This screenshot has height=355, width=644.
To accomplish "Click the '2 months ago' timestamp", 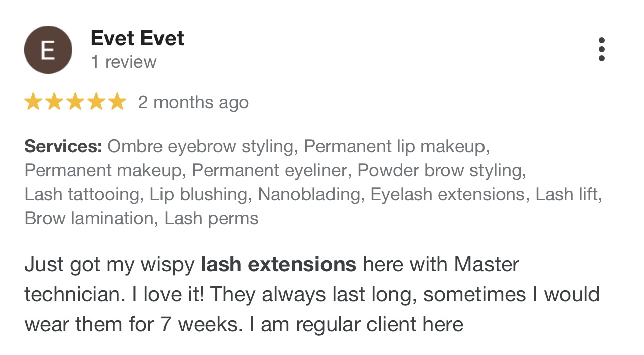I will pyautogui.click(x=193, y=102).
